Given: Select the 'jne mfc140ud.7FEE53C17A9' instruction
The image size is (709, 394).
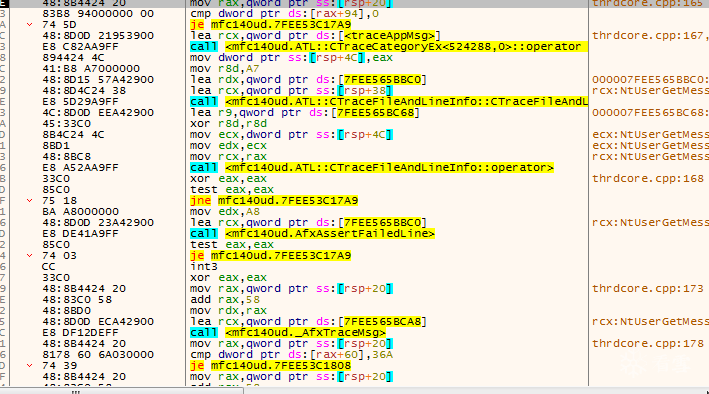Looking at the screenshot, I should pyautogui.click(x=274, y=200).
